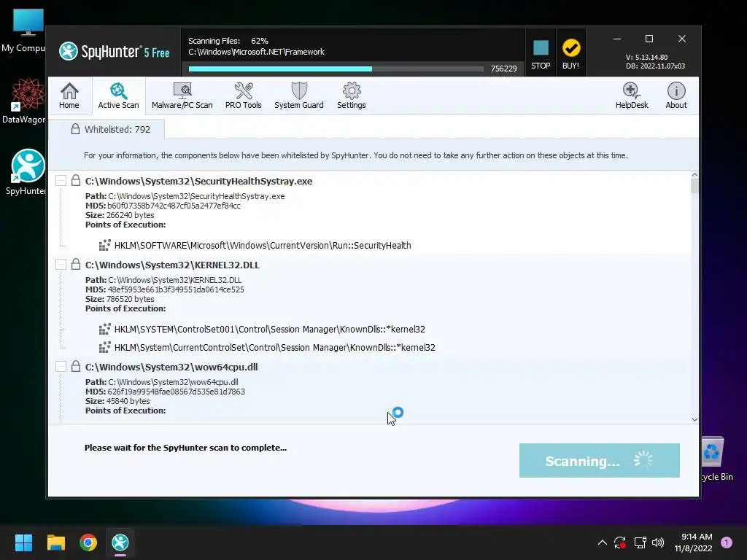Click SpyHunter taskbar icon
Screen dimensions: 747x560
tap(120, 542)
